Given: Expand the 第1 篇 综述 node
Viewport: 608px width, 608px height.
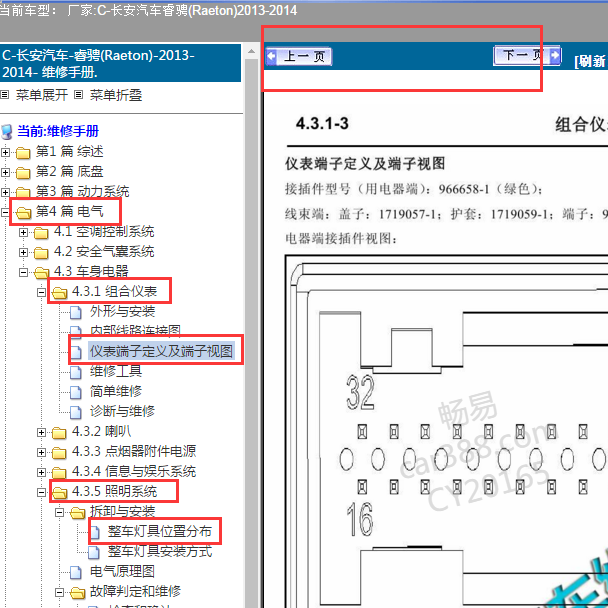Looking at the screenshot, I should [x=5, y=152].
